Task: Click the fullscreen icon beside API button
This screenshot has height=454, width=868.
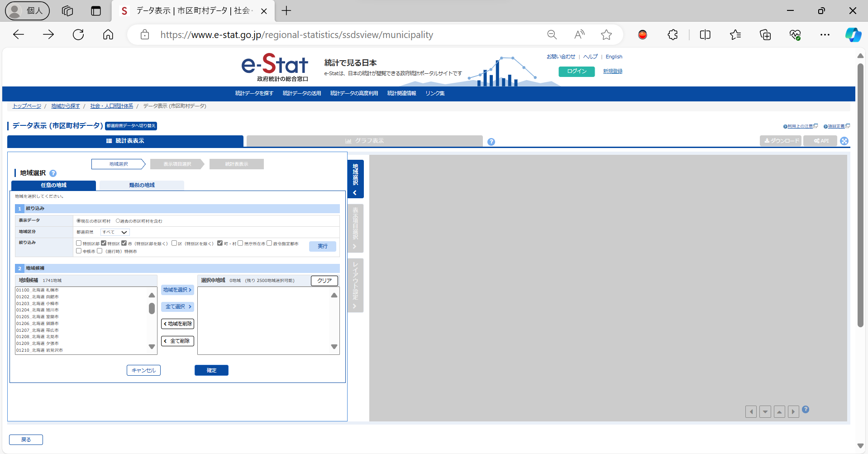Action: [844, 141]
